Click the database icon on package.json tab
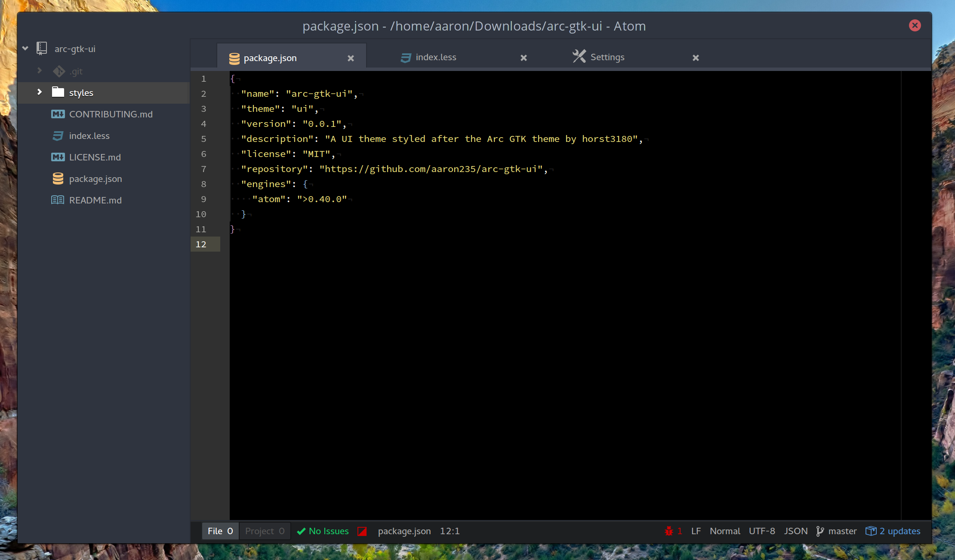955x560 pixels. [234, 58]
